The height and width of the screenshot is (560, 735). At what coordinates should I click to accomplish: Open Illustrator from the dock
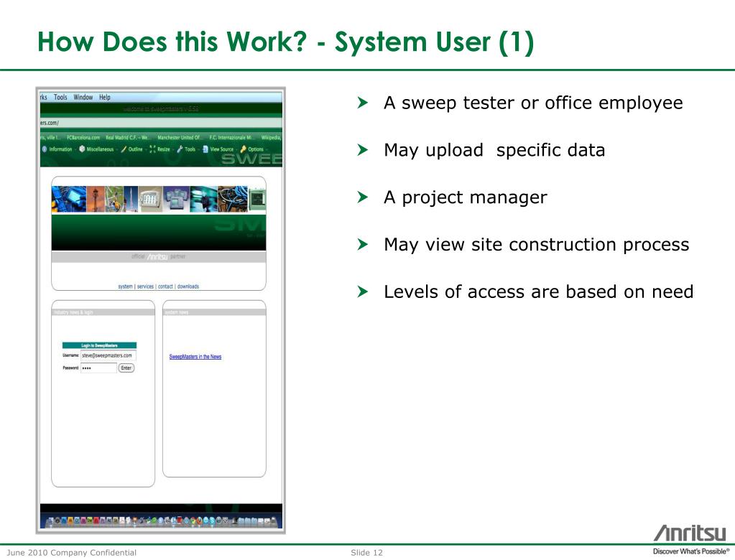70,521
